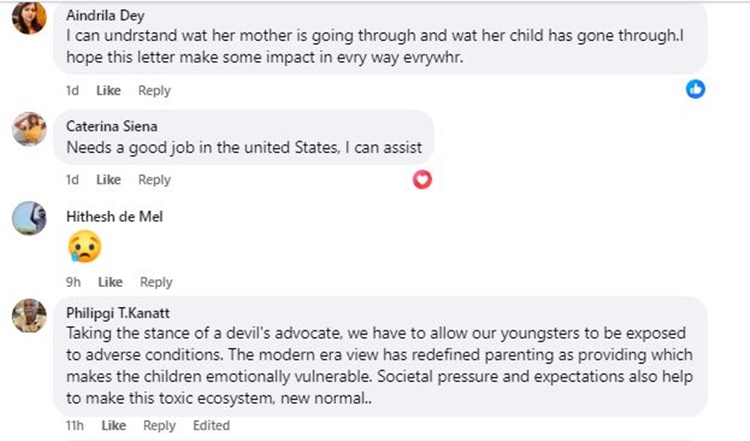Reply to Hithesh de Mel's comment
The width and height of the screenshot is (750, 441).
coord(156,282)
